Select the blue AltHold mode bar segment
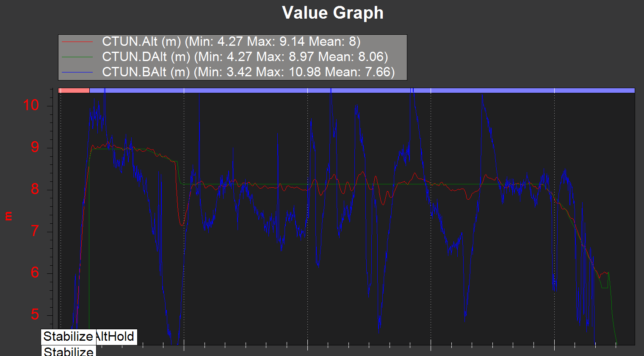 (362, 90)
